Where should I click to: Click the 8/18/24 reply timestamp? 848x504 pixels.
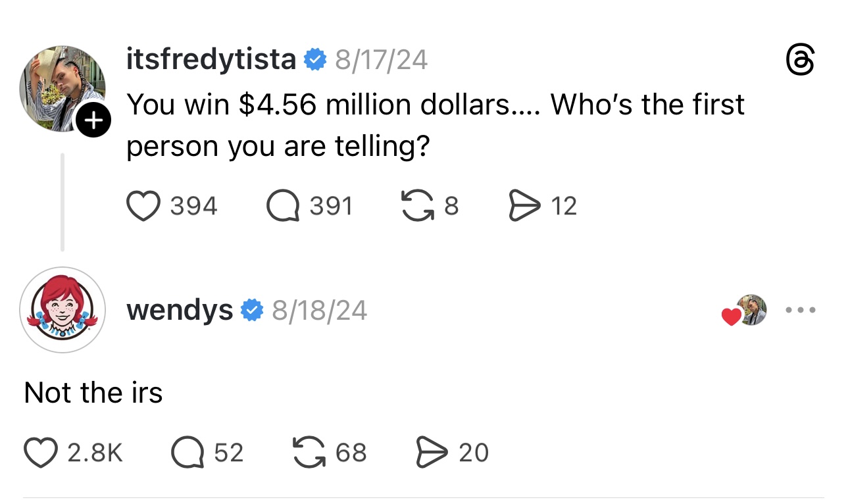click(x=319, y=309)
